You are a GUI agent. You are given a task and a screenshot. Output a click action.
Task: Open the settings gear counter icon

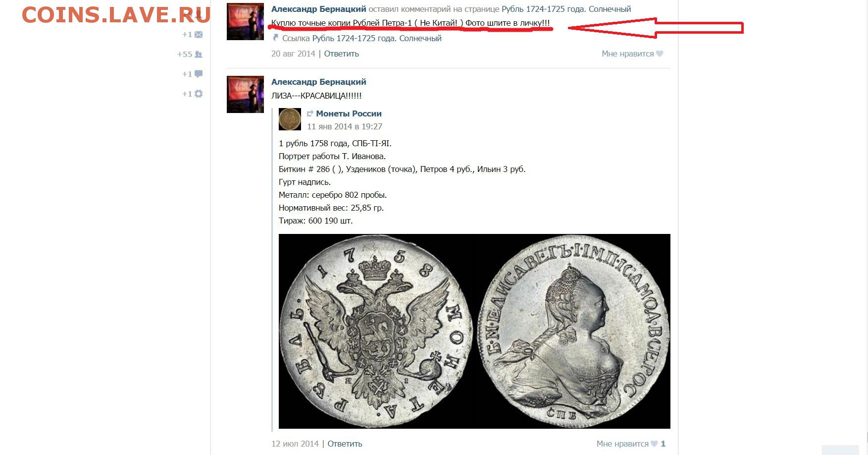(199, 94)
